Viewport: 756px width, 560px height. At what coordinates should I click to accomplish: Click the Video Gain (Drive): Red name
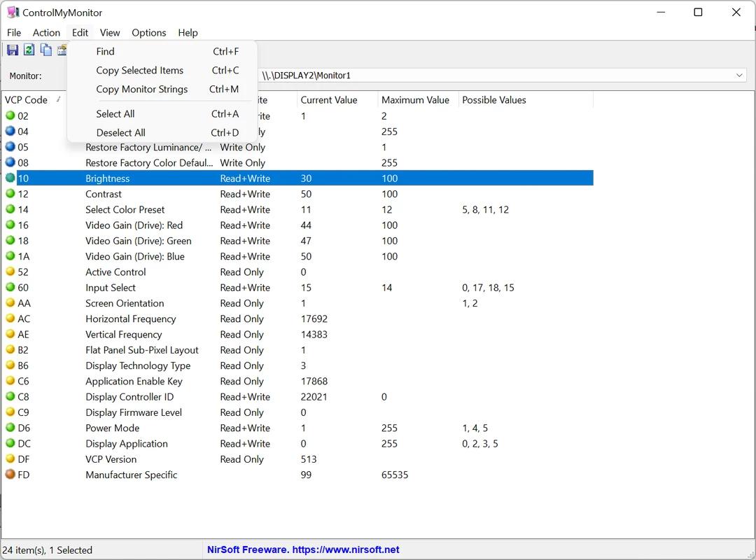point(134,225)
